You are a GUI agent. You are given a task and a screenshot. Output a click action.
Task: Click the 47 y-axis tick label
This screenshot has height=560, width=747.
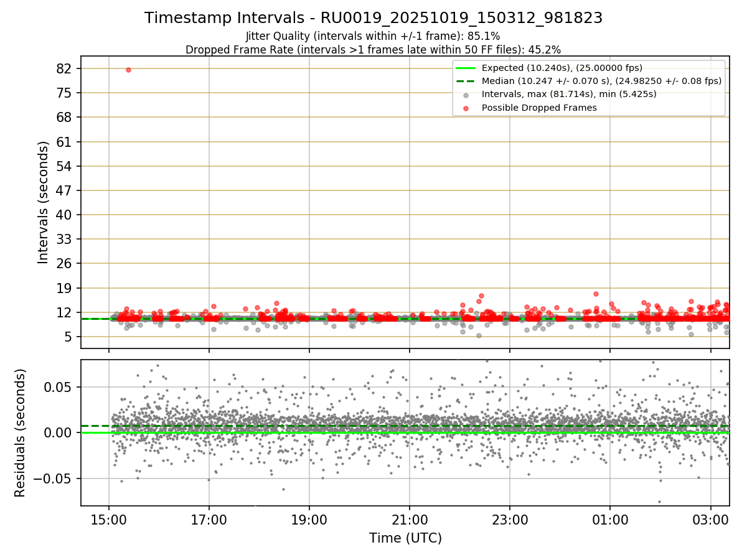pos(65,190)
